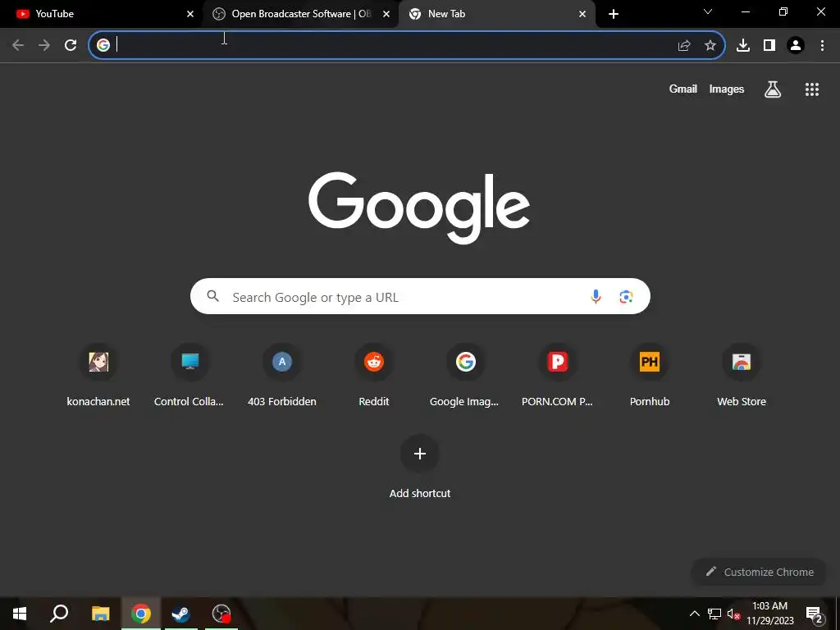The height and width of the screenshot is (630, 840).
Task: Open File Explorer from the taskbar
Action: tap(100, 614)
